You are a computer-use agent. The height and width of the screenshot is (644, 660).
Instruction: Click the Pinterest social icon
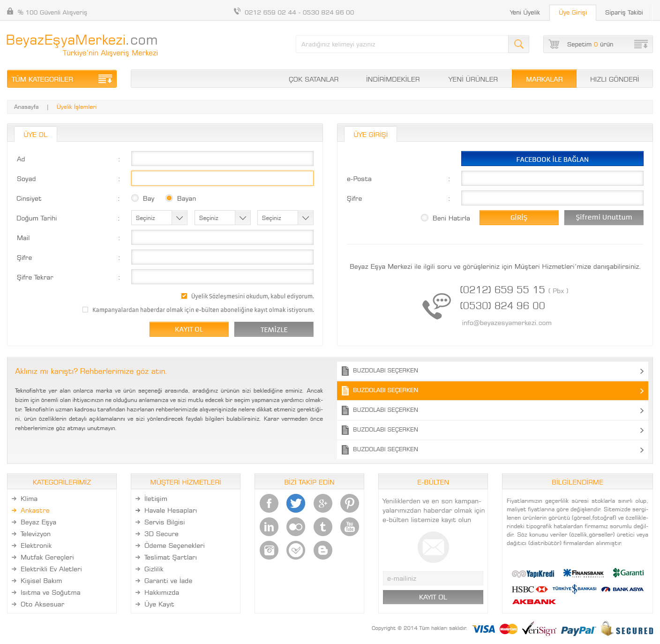[350, 503]
